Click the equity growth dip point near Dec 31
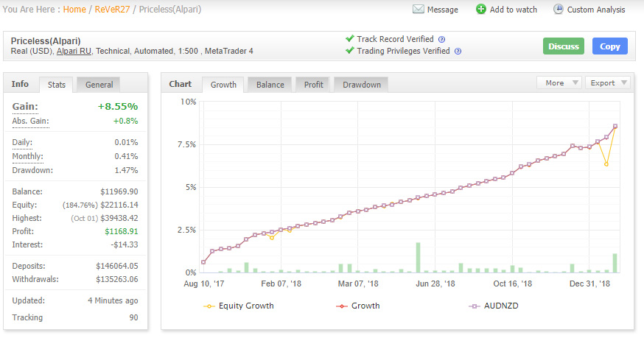The image size is (644, 338). coord(606,164)
